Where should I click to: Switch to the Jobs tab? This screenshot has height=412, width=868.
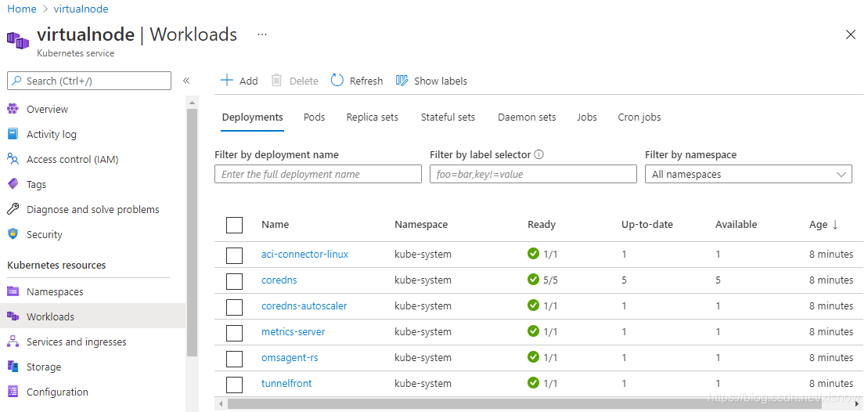pos(587,117)
